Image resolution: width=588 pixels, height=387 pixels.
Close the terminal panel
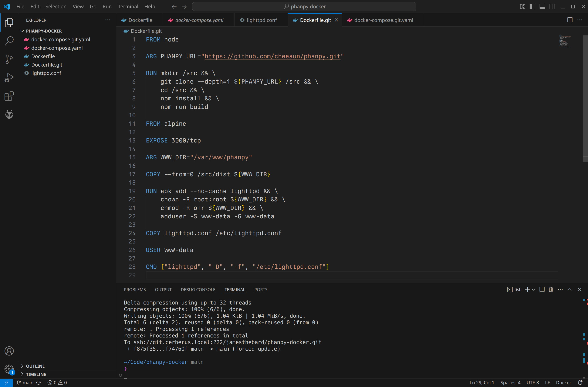pos(579,289)
